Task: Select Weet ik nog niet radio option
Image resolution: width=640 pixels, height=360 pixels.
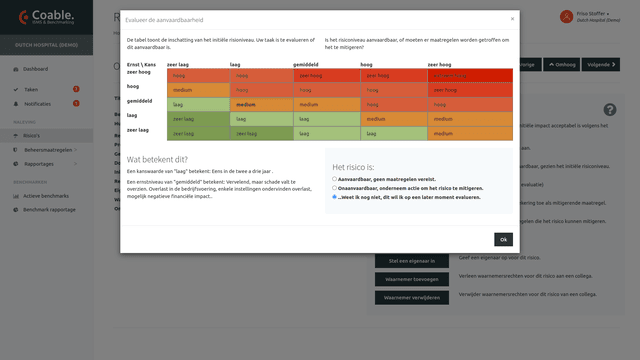Action: coord(334,197)
